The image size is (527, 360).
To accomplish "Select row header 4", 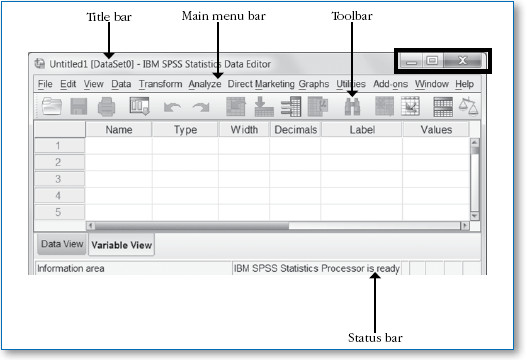I will 59,196.
